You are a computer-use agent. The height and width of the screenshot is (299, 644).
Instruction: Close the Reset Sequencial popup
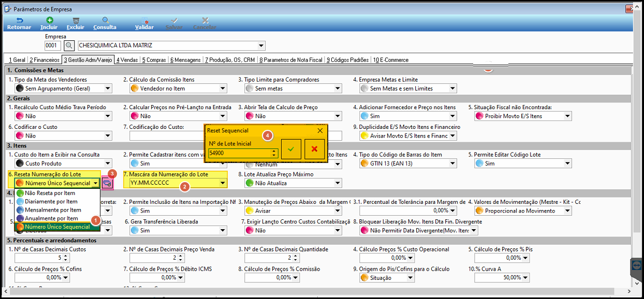pyautogui.click(x=320, y=131)
